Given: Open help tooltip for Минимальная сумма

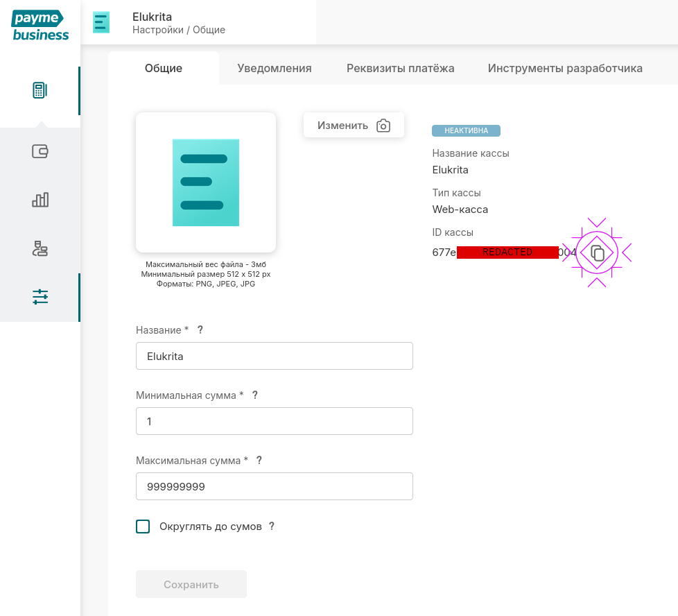Looking at the screenshot, I should (x=254, y=395).
